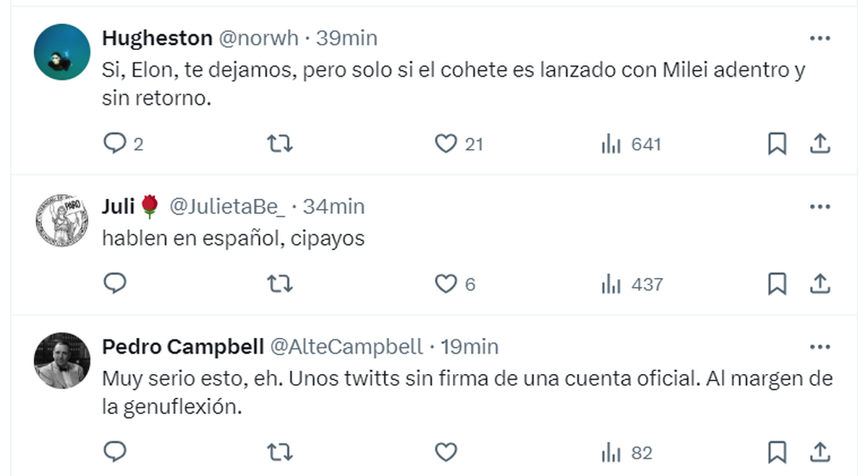Open the @JulietaBe_ handle link

227,207
